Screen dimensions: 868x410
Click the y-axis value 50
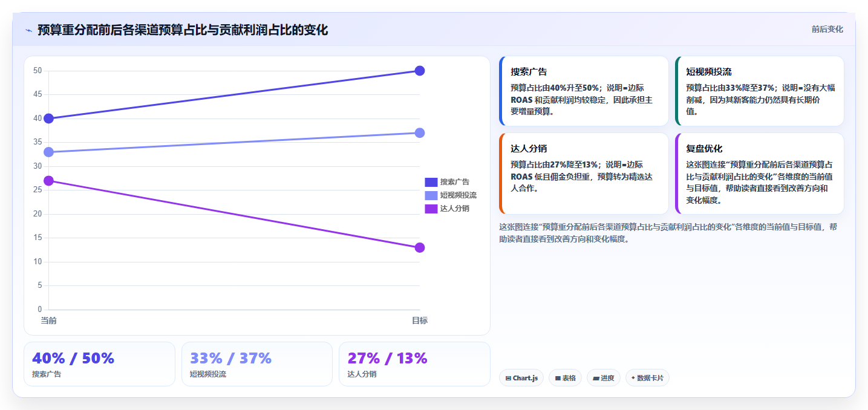coord(38,71)
